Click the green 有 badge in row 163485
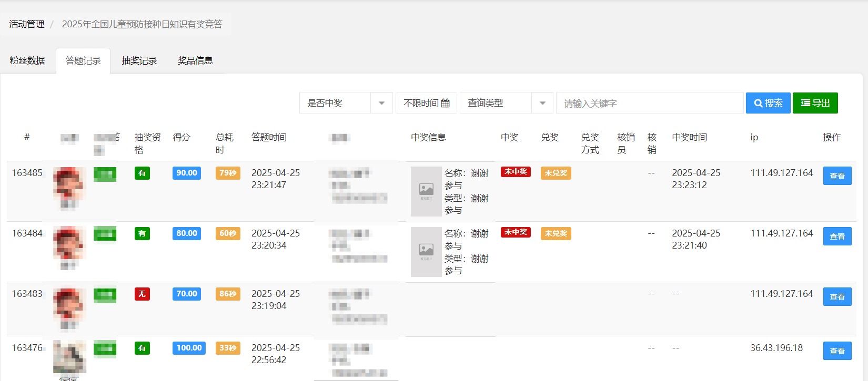 tap(142, 173)
